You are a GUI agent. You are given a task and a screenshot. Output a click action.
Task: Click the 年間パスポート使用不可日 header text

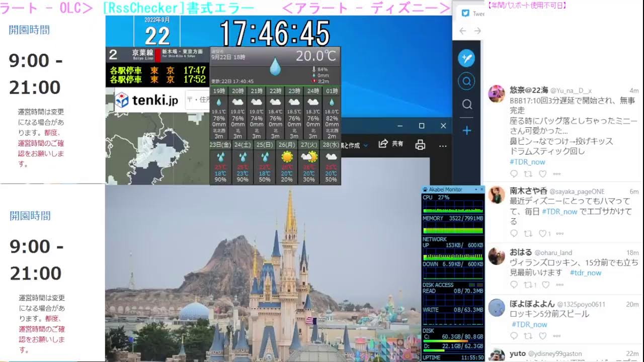coord(527,6)
